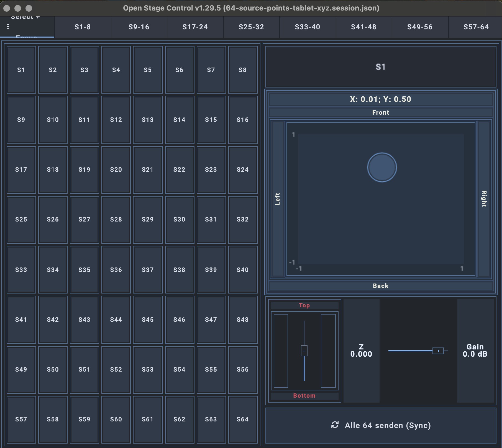Click the horizontal Gain fader knob
The image size is (502, 448).
(438, 351)
